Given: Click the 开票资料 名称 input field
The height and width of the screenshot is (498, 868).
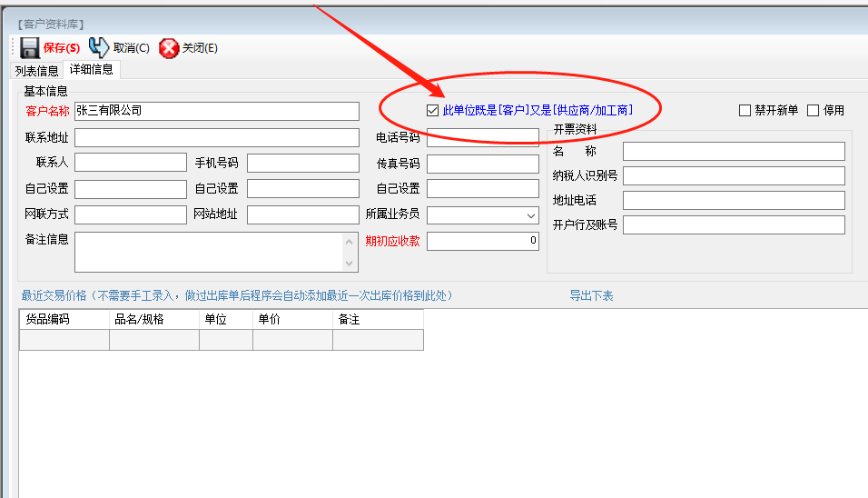Looking at the screenshot, I should (734, 151).
